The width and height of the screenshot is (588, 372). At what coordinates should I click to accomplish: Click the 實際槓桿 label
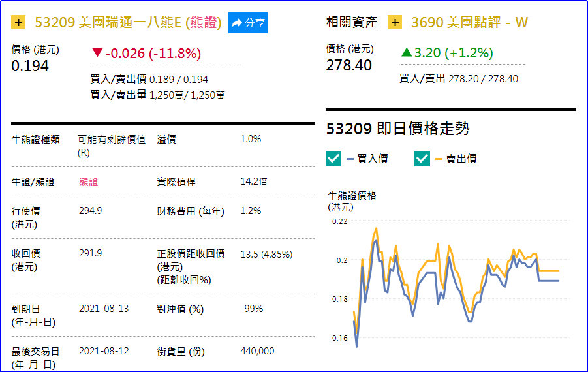(x=176, y=182)
